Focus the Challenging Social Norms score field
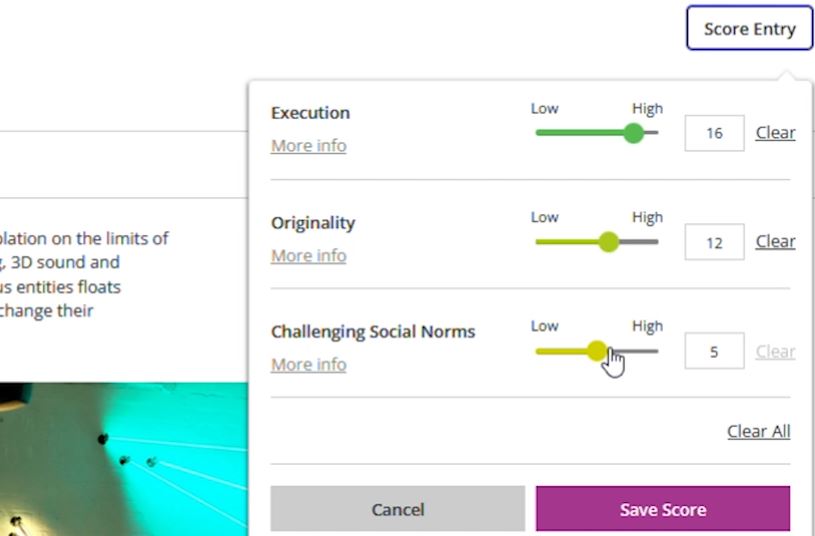Screen dimensions: 815x536 (714, 352)
